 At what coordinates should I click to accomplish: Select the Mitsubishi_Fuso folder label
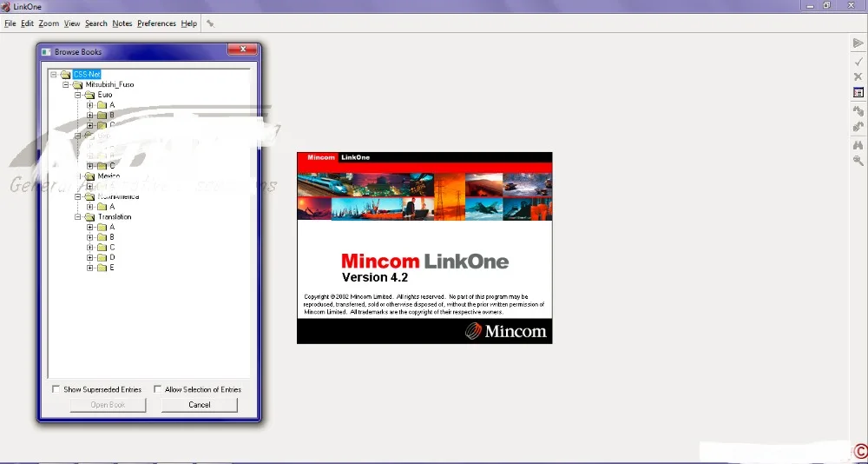[109, 85]
